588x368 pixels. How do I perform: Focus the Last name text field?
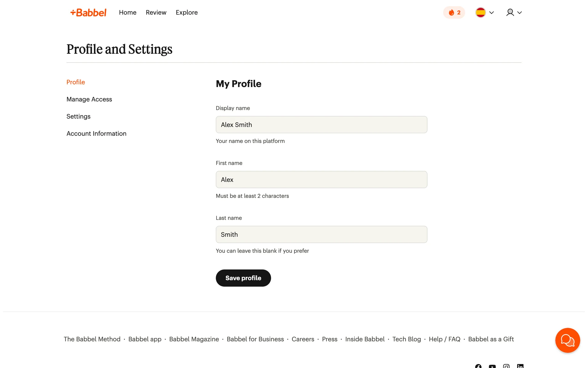point(321,235)
